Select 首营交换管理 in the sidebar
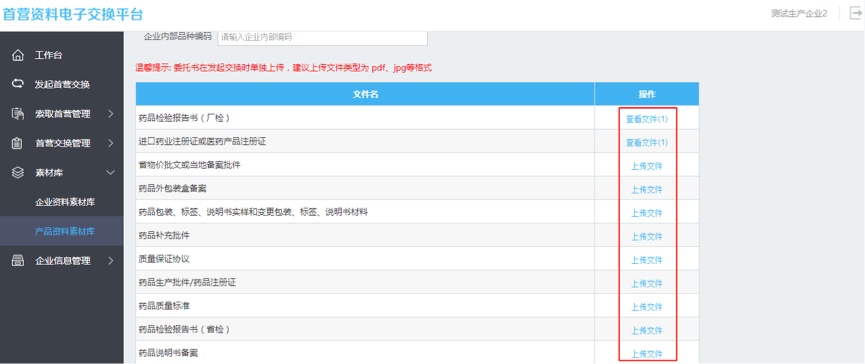865x364 pixels. (62, 143)
